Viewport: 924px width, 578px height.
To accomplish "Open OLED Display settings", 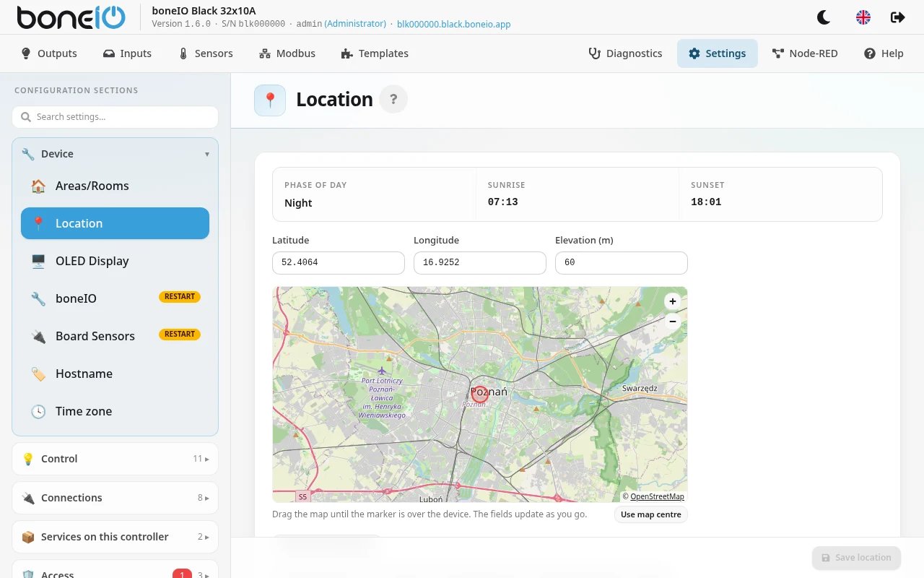I will pyautogui.click(x=115, y=261).
